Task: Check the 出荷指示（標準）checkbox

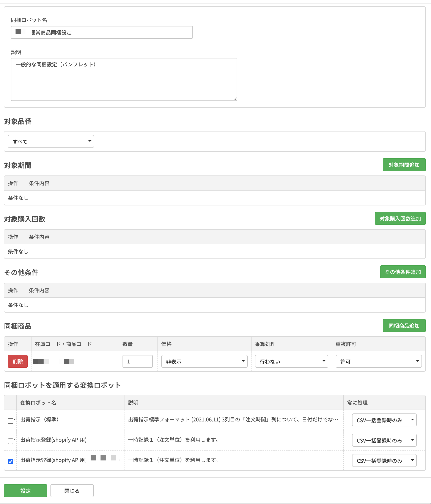Action: tap(11, 421)
